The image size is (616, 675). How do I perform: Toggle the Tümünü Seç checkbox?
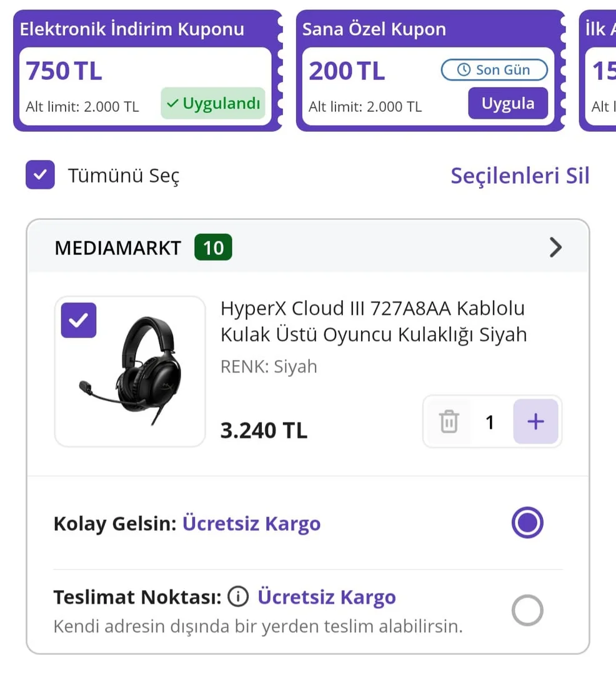tap(40, 176)
